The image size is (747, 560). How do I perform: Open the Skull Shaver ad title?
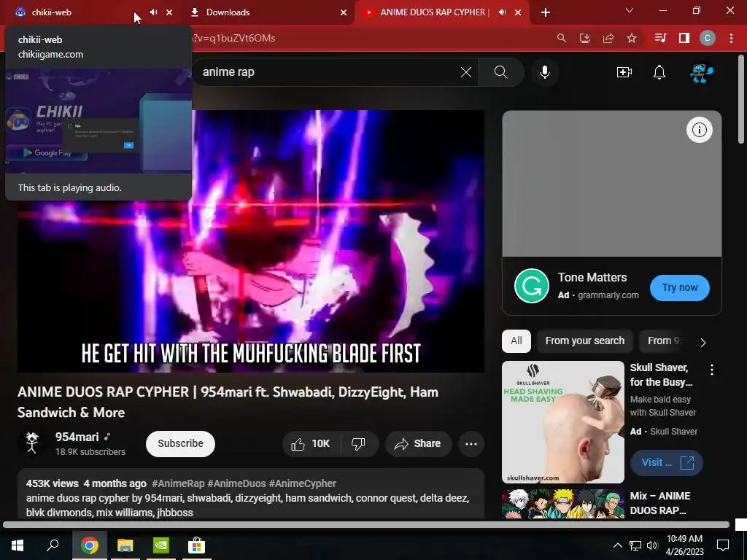(x=661, y=375)
